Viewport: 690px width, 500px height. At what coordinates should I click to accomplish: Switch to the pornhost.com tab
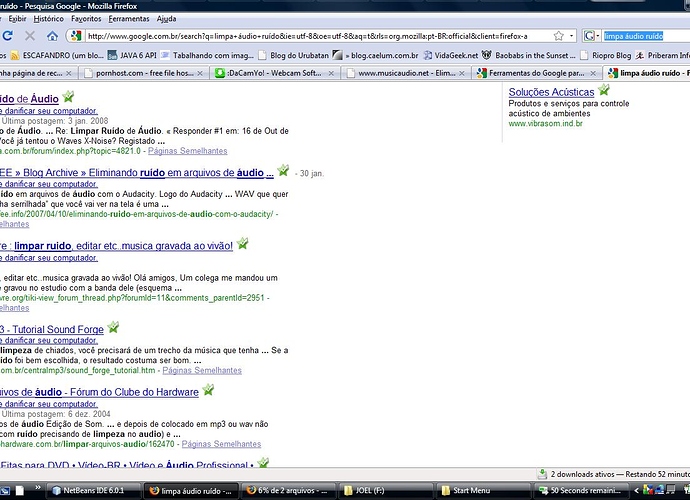144,73
